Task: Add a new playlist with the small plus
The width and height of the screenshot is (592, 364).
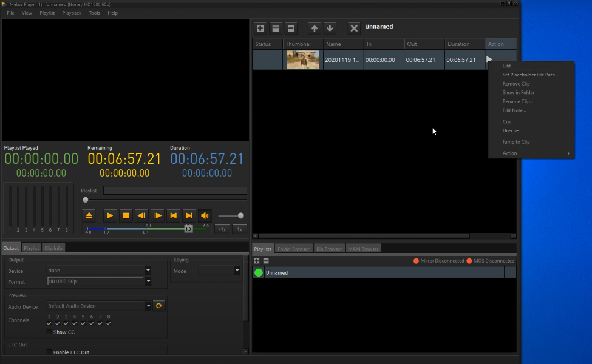Action: [257, 261]
